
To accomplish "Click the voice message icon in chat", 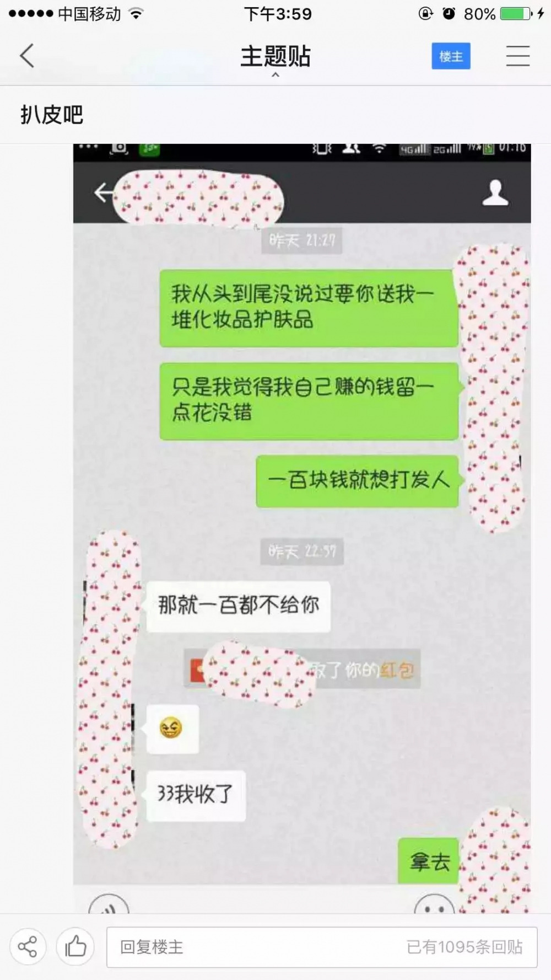I will (x=109, y=903).
